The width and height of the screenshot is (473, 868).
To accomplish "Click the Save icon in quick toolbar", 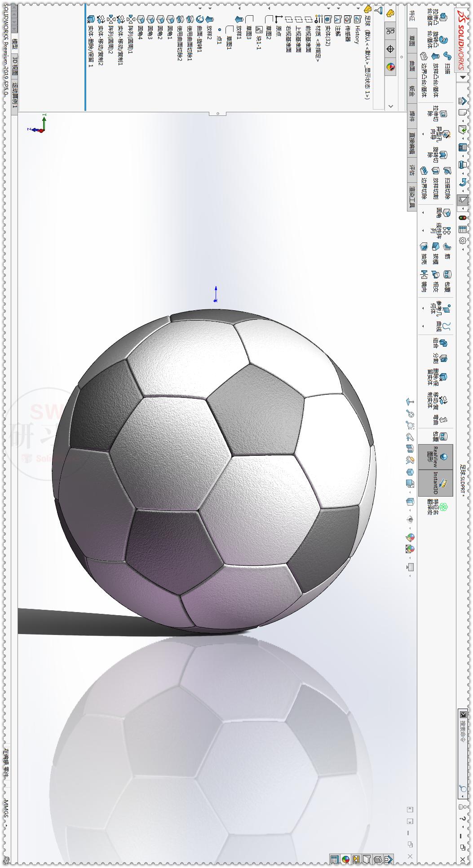I will point(462,147).
